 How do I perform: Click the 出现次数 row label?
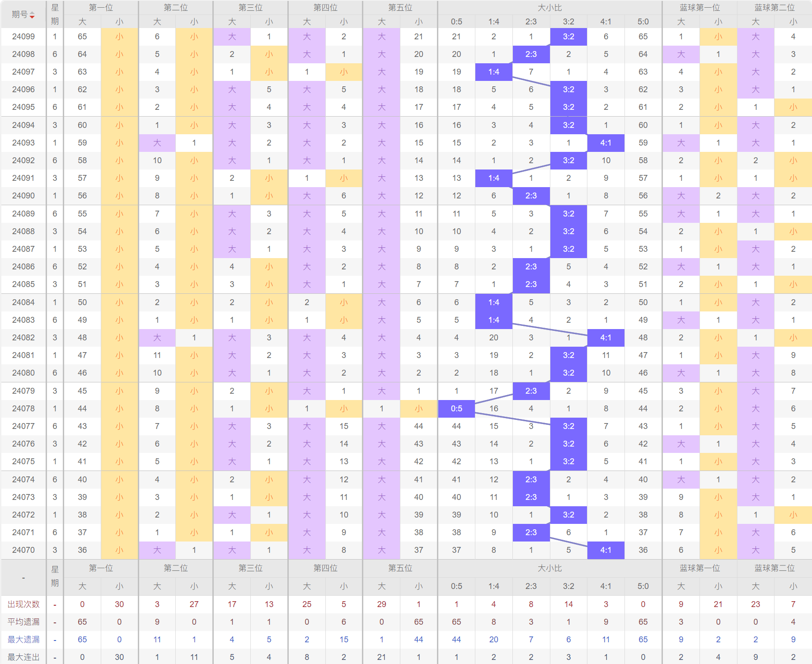[23, 604]
